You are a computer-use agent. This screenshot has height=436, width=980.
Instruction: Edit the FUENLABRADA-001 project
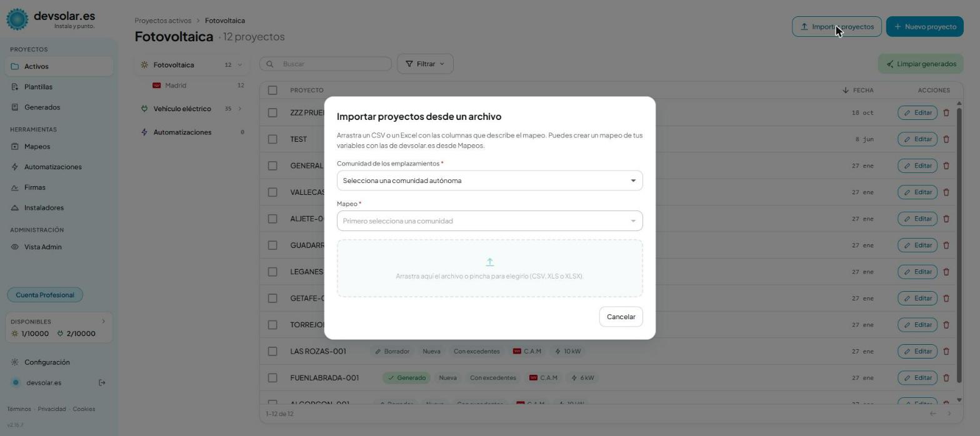click(917, 377)
